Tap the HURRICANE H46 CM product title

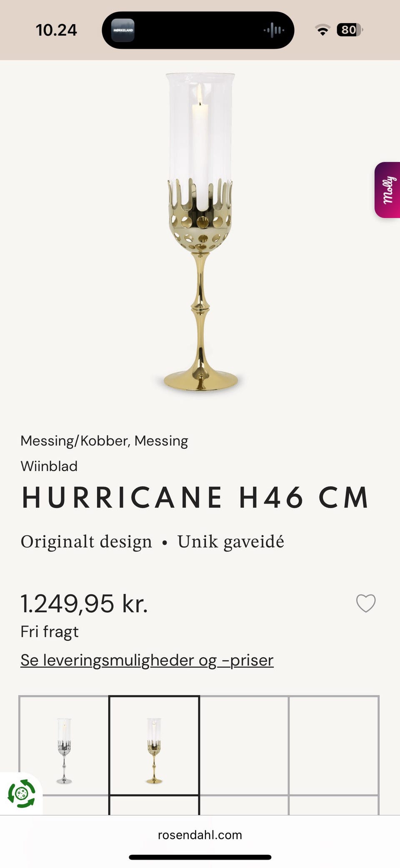196,497
